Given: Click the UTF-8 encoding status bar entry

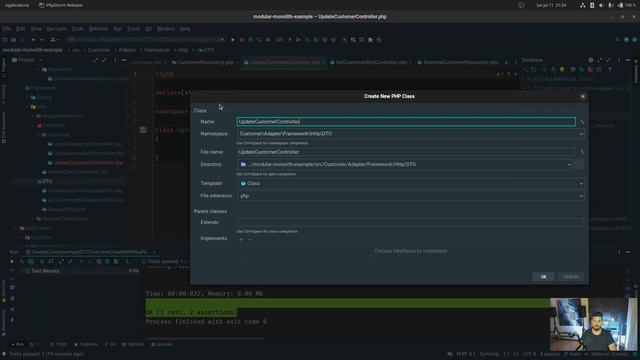Looking at the screenshot, I should pos(529,354).
